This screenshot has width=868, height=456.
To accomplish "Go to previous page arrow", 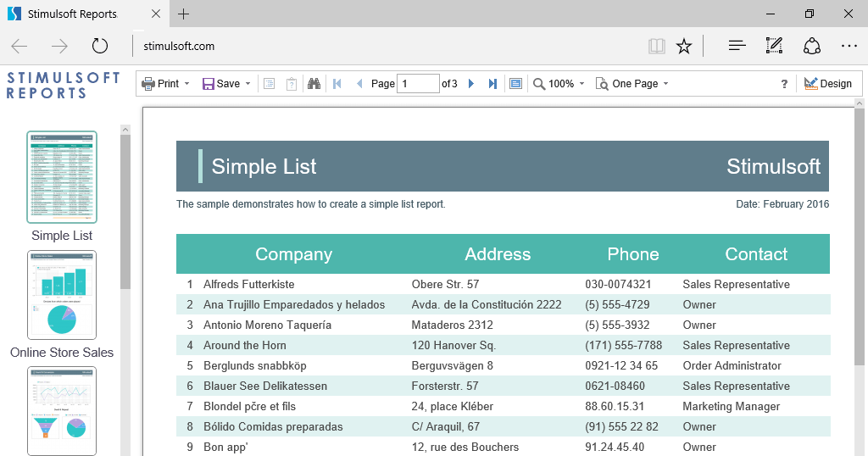I will (359, 84).
